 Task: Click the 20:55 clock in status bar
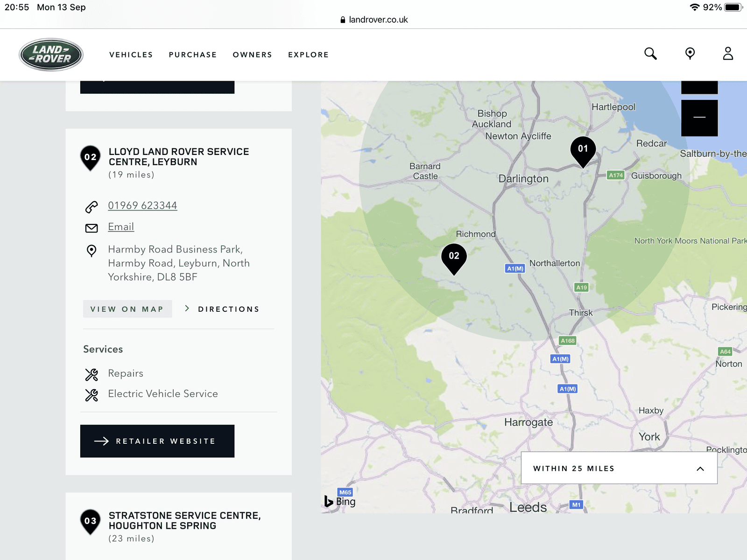click(17, 7)
